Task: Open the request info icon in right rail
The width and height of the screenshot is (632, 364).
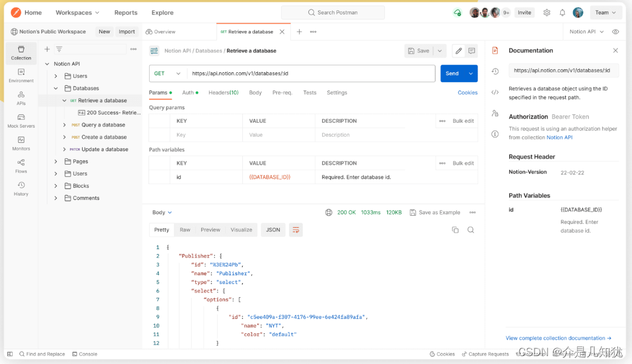Action: click(495, 134)
